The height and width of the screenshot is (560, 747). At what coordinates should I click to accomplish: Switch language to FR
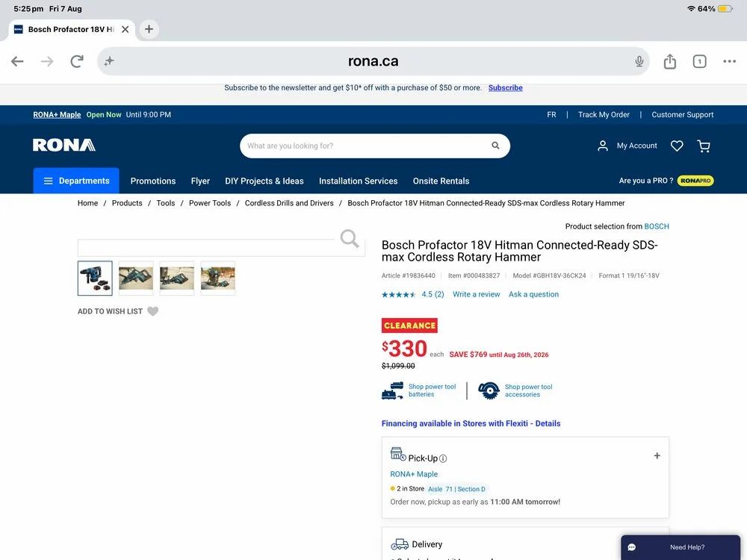552,115
